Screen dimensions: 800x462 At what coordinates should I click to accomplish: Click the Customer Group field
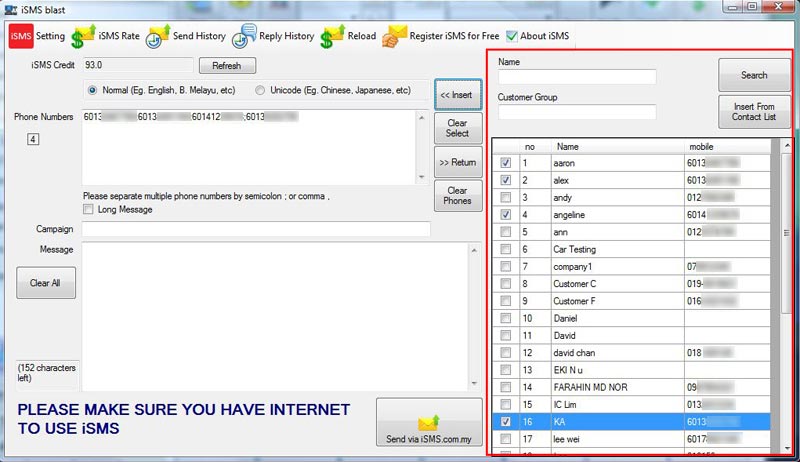pos(577,112)
